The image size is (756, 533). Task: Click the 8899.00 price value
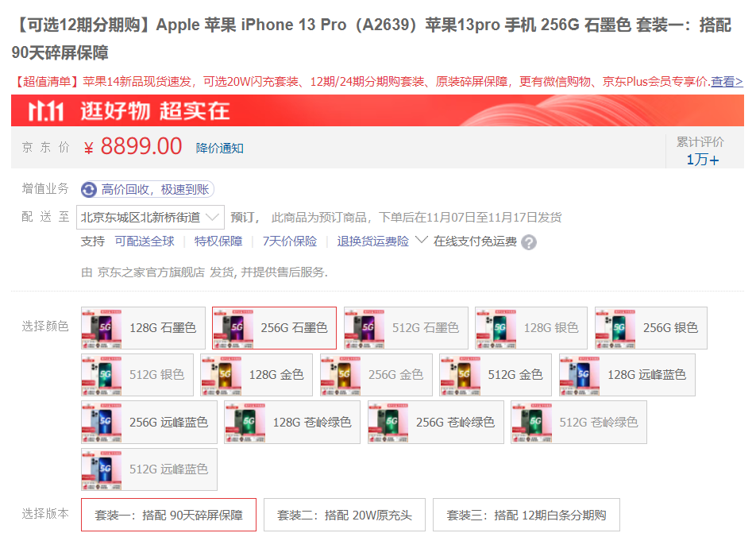coord(141,146)
